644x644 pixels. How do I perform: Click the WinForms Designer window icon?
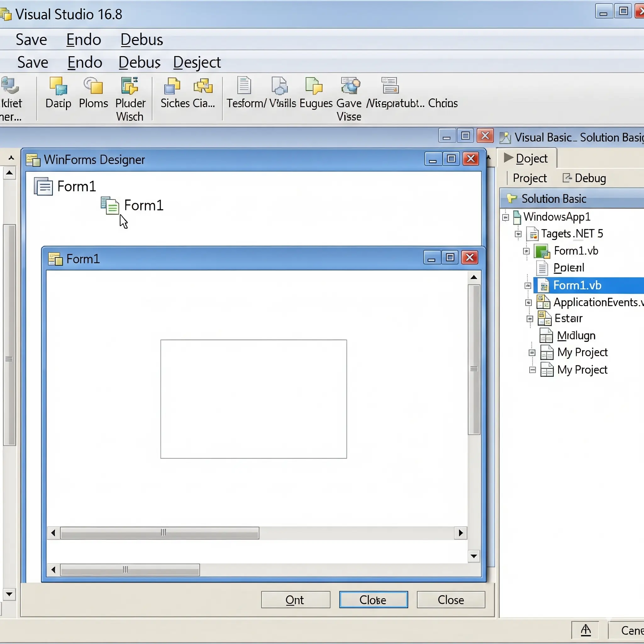point(33,160)
